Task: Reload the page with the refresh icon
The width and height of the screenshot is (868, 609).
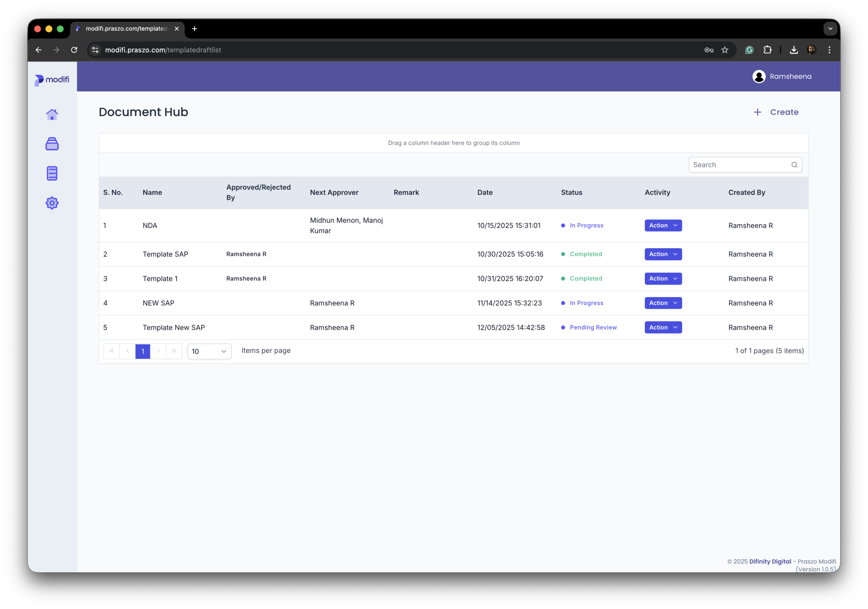Action: pyautogui.click(x=74, y=50)
